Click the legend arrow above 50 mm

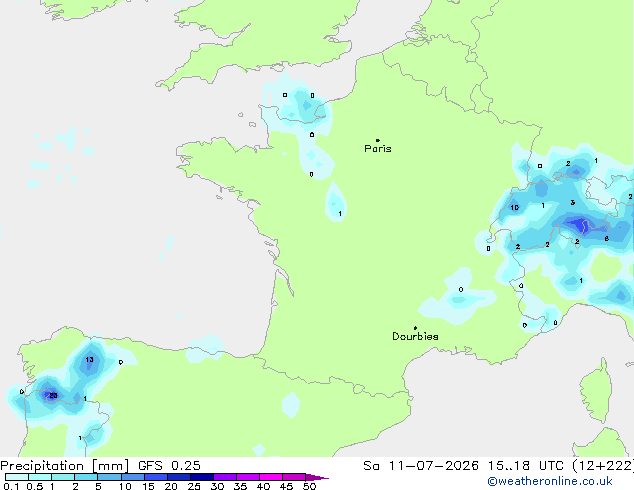317,477
